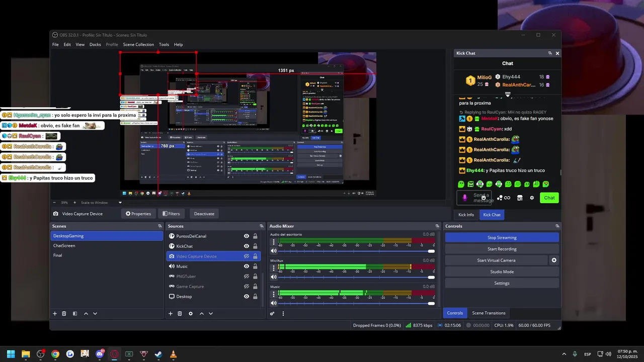Hide the KickChat source

[247, 246]
